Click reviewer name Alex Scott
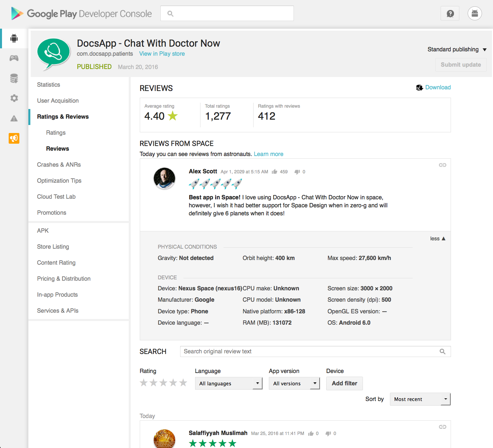 203,171
